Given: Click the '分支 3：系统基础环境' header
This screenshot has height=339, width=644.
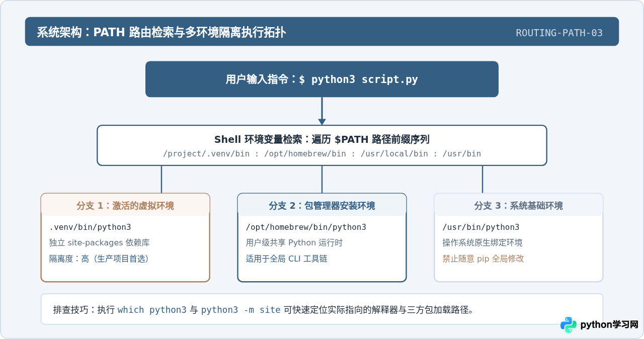Looking at the screenshot, I should 519,205.
